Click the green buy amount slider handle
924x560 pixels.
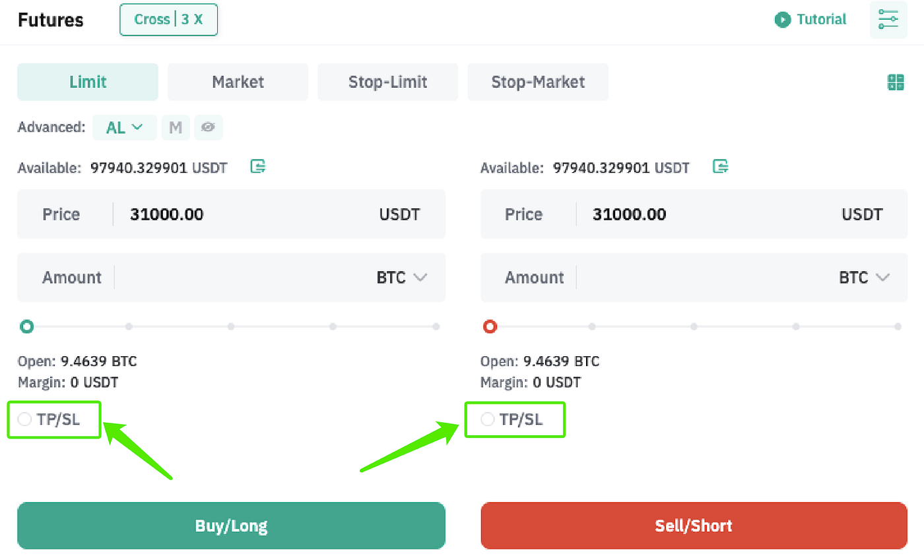27,327
